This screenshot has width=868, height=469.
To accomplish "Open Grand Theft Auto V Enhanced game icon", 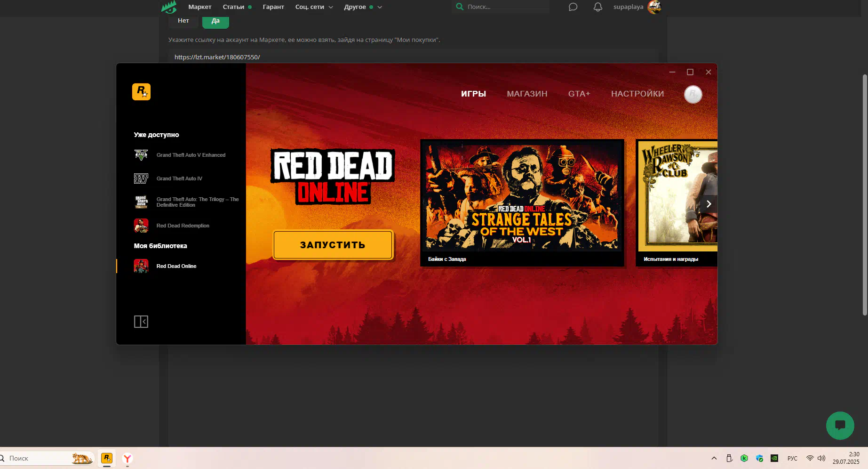I will point(141,155).
